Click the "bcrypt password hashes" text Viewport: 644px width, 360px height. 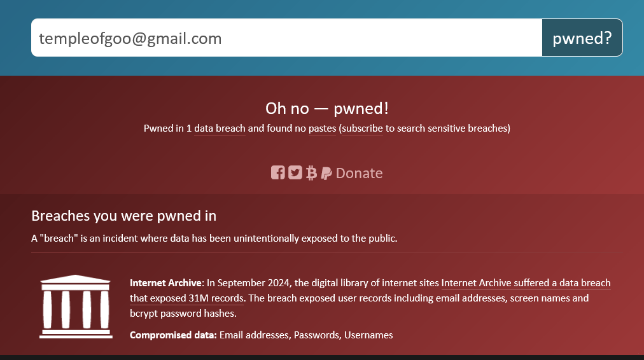click(x=182, y=314)
